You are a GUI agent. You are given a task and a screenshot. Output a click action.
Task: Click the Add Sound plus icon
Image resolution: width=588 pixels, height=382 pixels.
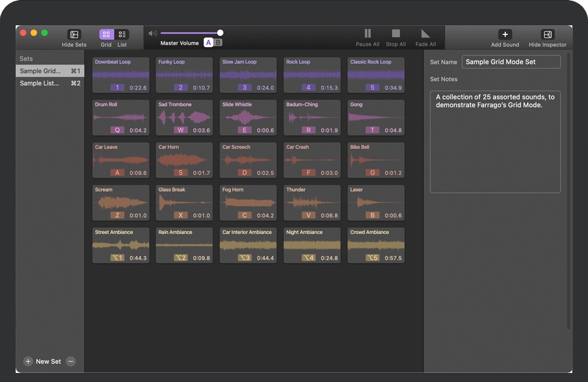pos(505,35)
